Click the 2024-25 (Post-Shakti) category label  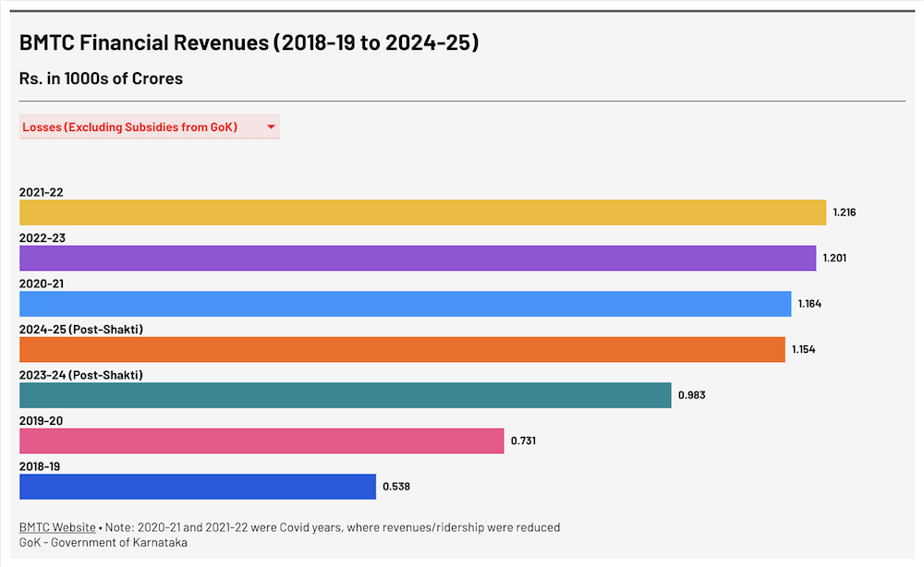click(x=81, y=330)
